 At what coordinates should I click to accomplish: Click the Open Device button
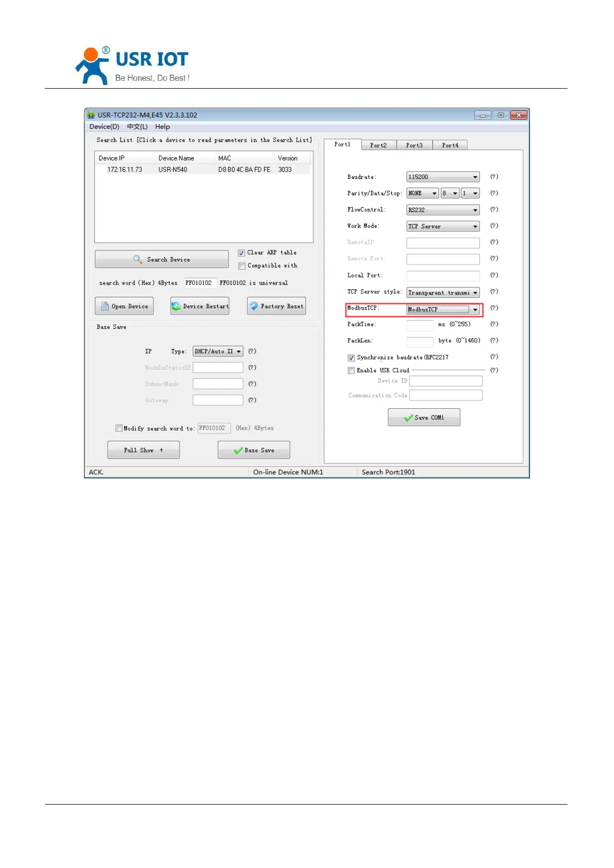(124, 306)
